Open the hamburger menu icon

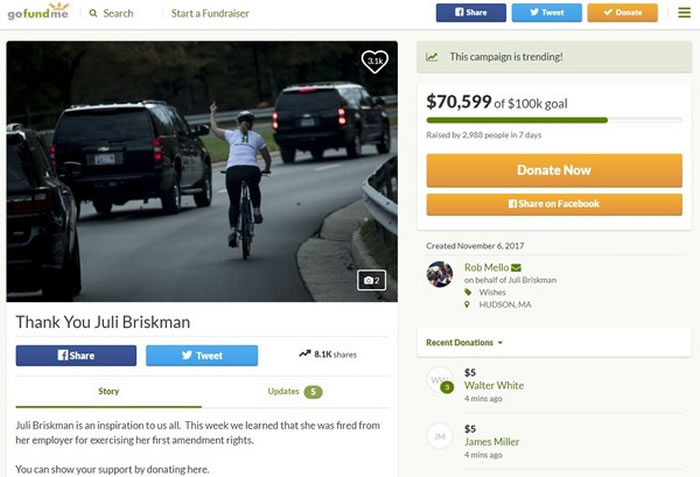click(684, 13)
